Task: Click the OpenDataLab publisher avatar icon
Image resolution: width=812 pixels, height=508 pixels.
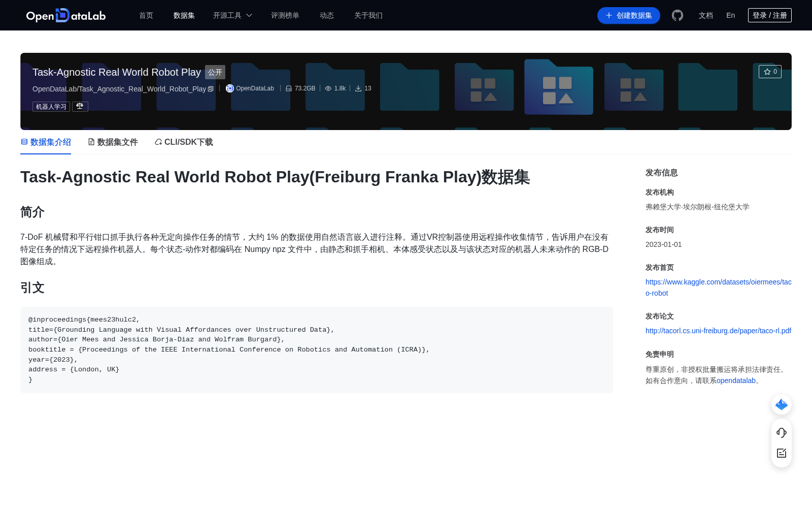Action: (x=229, y=88)
